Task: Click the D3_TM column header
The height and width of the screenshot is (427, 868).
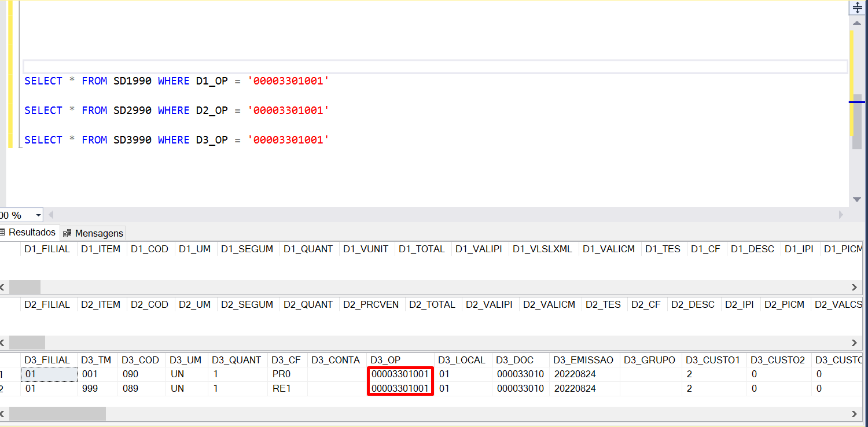Action: 96,360
